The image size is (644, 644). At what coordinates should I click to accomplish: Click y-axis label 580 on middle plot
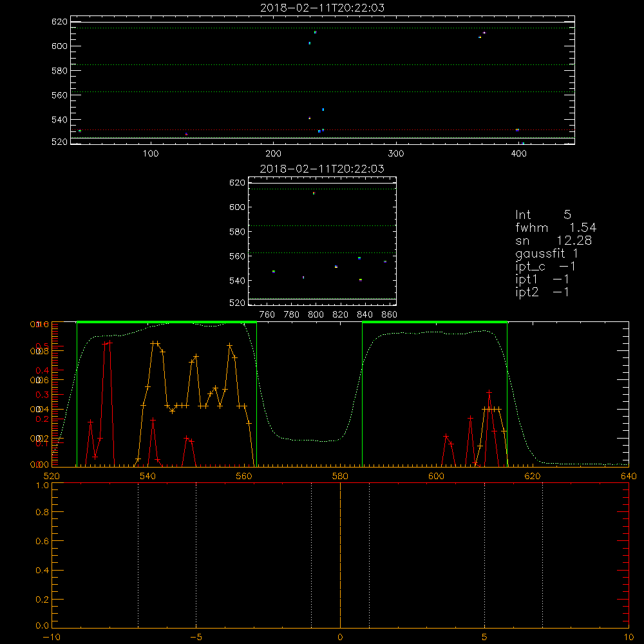(x=237, y=232)
